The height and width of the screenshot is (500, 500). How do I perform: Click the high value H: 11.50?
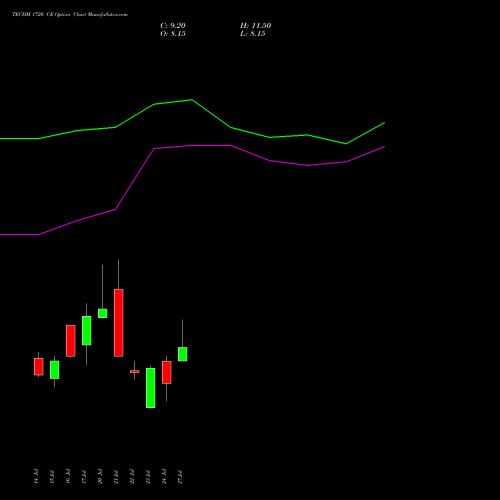click(255, 25)
